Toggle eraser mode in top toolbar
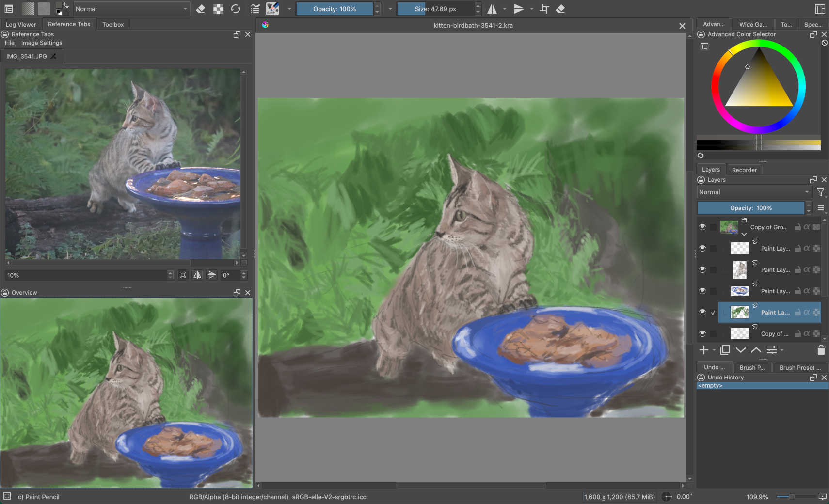The width and height of the screenshot is (829, 504). [200, 9]
